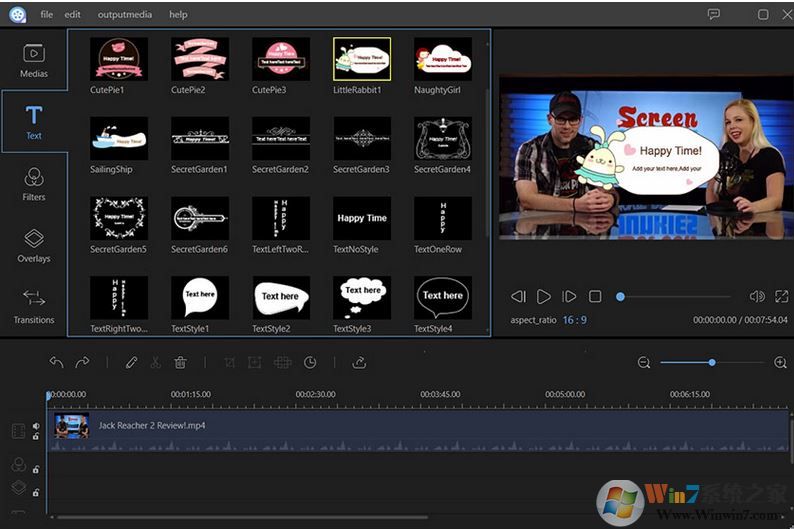Image resolution: width=794 pixels, height=529 pixels.
Task: Toggle preview volume speaker icon
Action: click(756, 296)
